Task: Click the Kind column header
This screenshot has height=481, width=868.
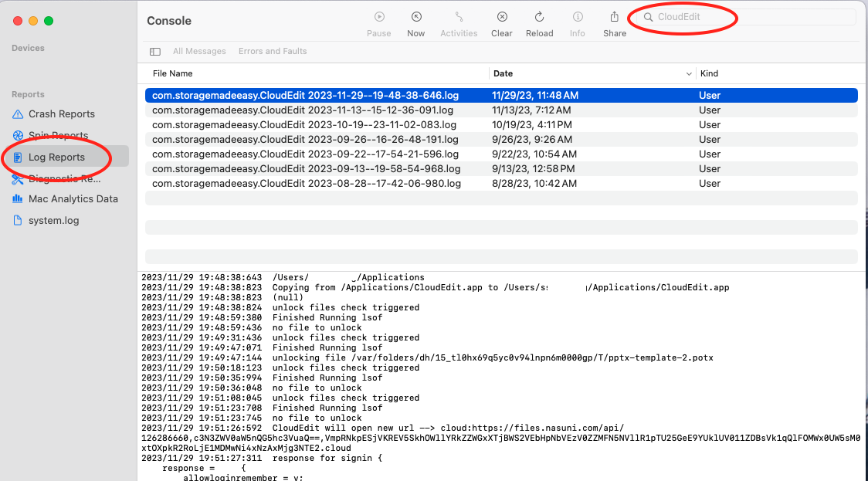Action: pos(709,73)
